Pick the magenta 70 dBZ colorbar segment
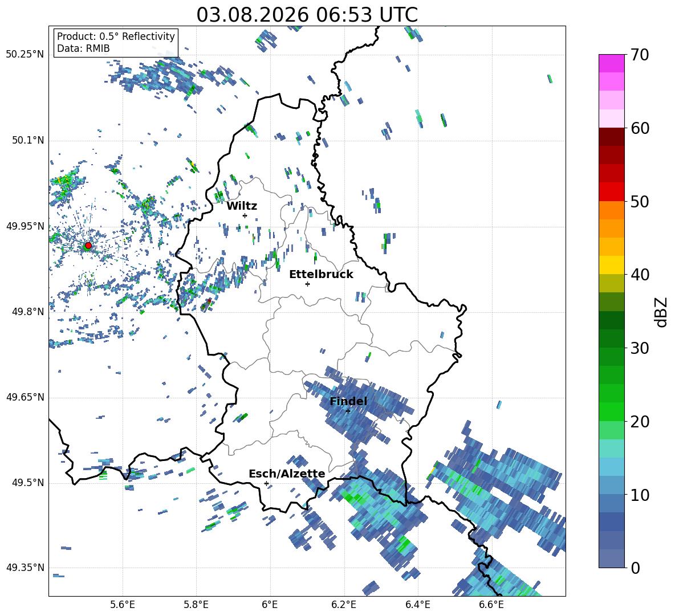The height and width of the screenshot is (616, 675). pos(611,63)
